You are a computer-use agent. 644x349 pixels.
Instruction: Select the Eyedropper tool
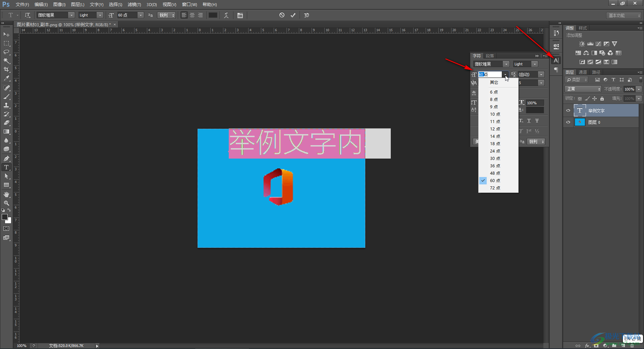pyautogui.click(x=6, y=78)
